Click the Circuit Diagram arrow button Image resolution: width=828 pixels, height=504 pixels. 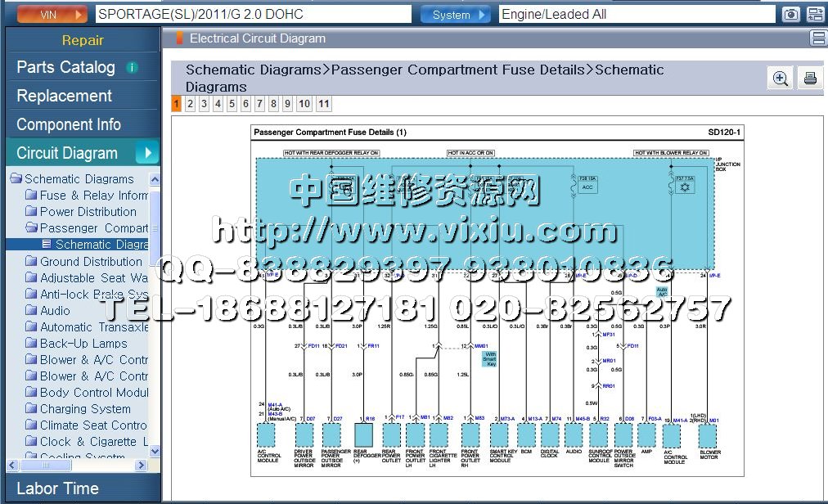[147, 153]
